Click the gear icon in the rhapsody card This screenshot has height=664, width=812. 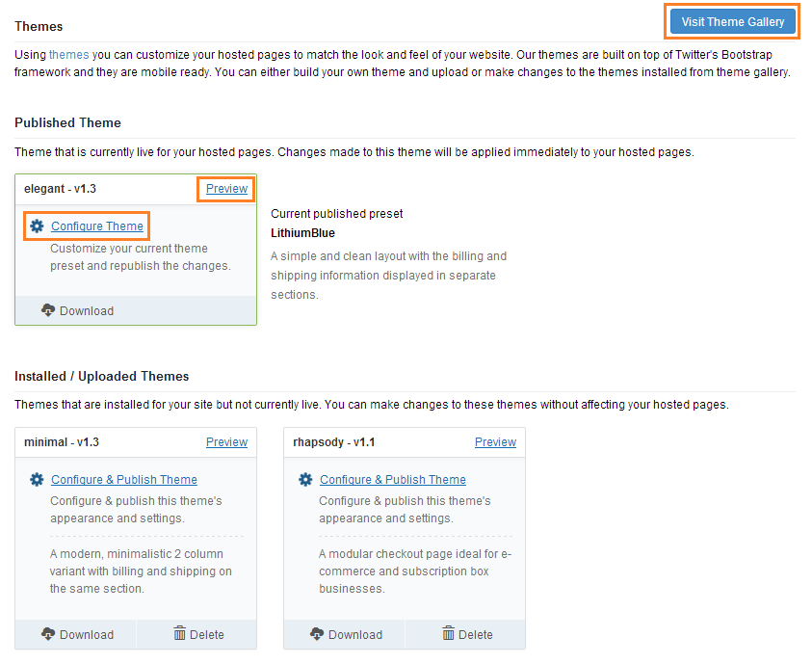coord(305,480)
